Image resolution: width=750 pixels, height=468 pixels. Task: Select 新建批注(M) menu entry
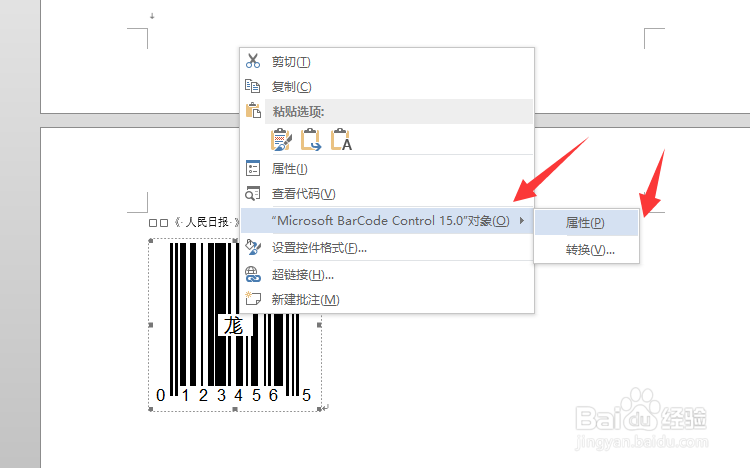click(x=386, y=300)
